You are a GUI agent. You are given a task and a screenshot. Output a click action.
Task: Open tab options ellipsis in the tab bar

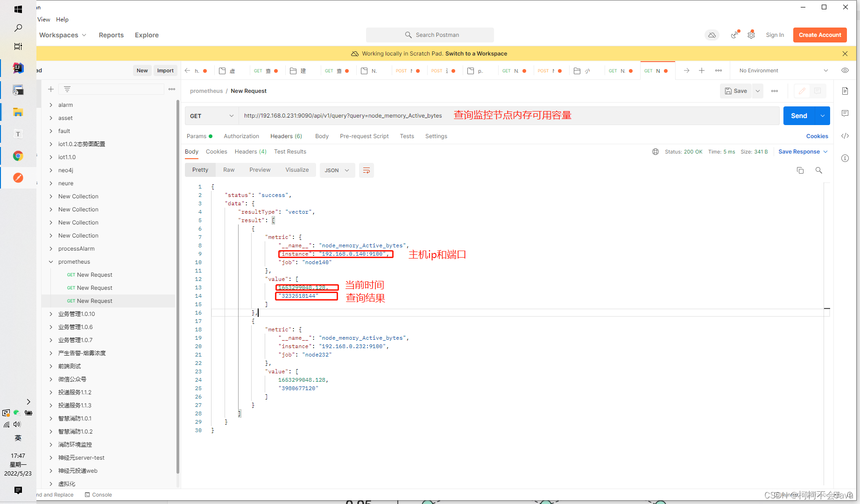coord(719,70)
